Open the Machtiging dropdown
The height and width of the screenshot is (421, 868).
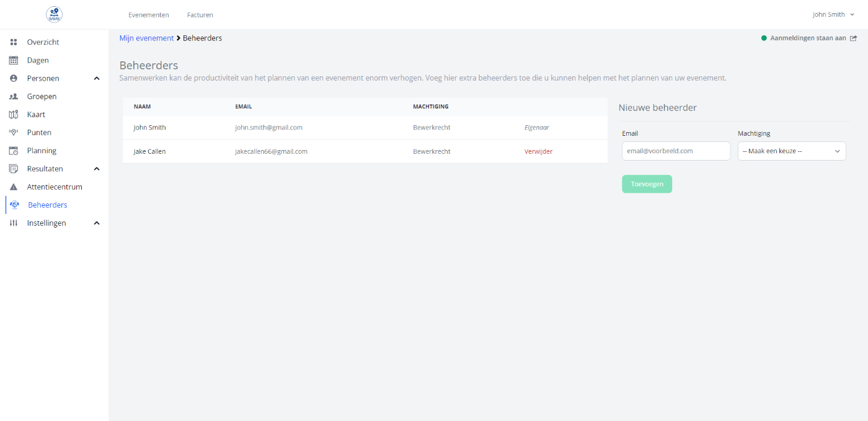(x=791, y=151)
